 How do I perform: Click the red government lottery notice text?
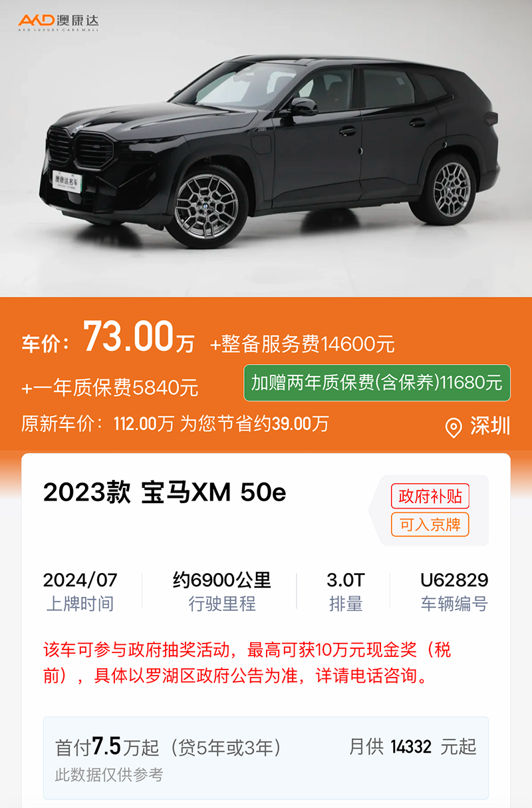coord(247,663)
